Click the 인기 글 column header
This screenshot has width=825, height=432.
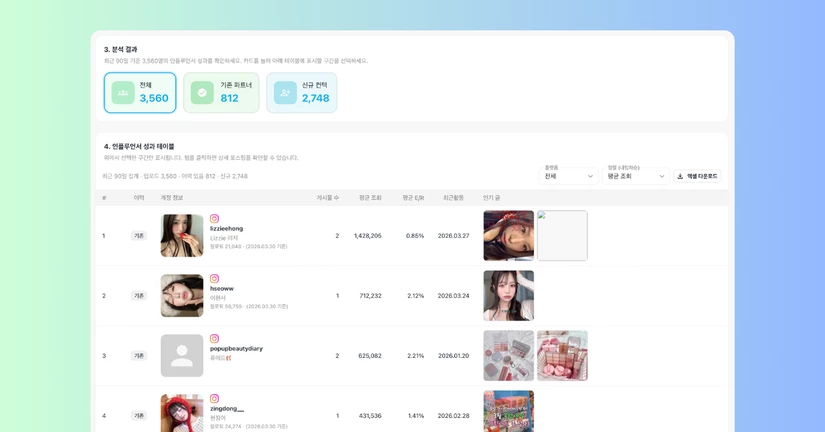[491, 198]
